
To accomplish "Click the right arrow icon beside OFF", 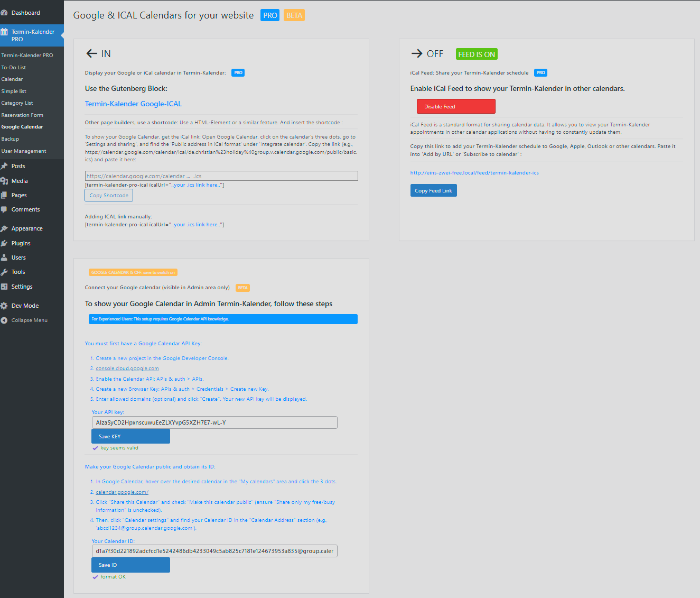I will point(416,53).
